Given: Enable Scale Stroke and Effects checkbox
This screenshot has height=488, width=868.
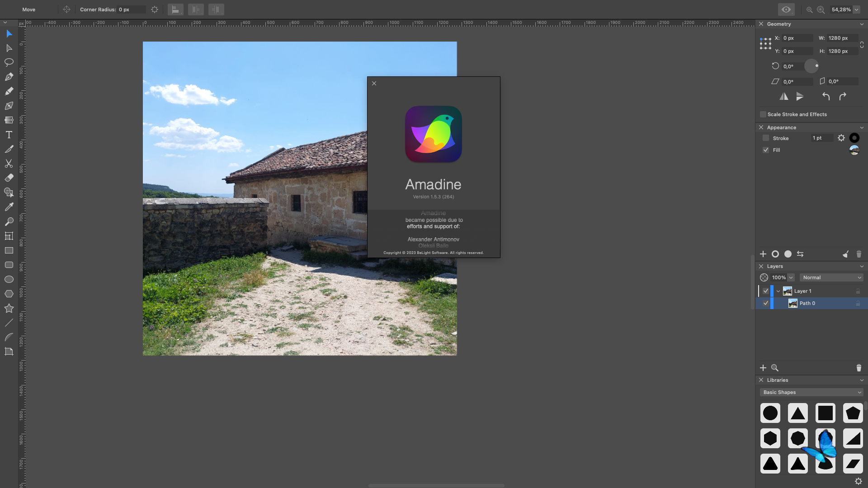Looking at the screenshot, I should click(763, 114).
